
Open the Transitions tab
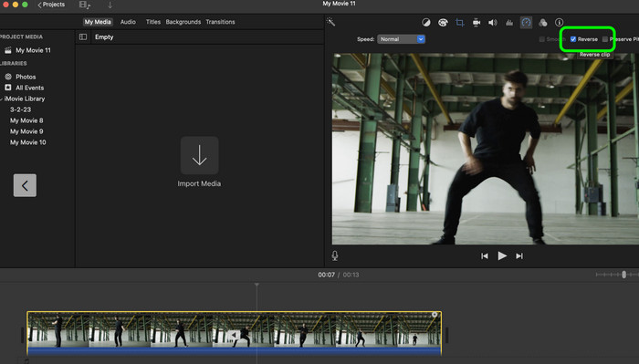tap(220, 22)
